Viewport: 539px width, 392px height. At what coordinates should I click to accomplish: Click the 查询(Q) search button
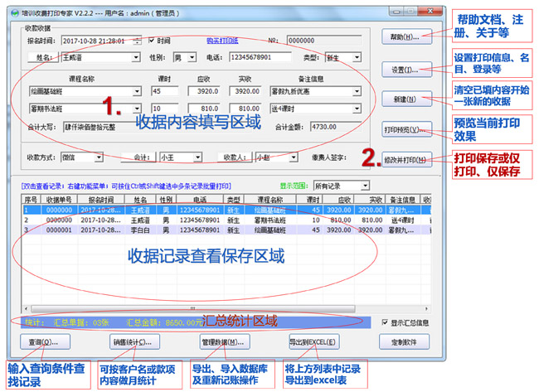(x=43, y=342)
